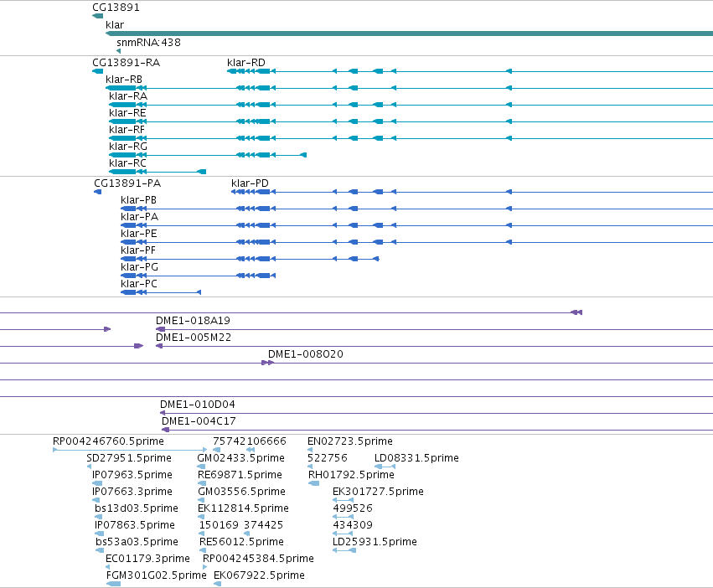Click the 374425 EST label
The image size is (713, 588).
pyautogui.click(x=263, y=525)
